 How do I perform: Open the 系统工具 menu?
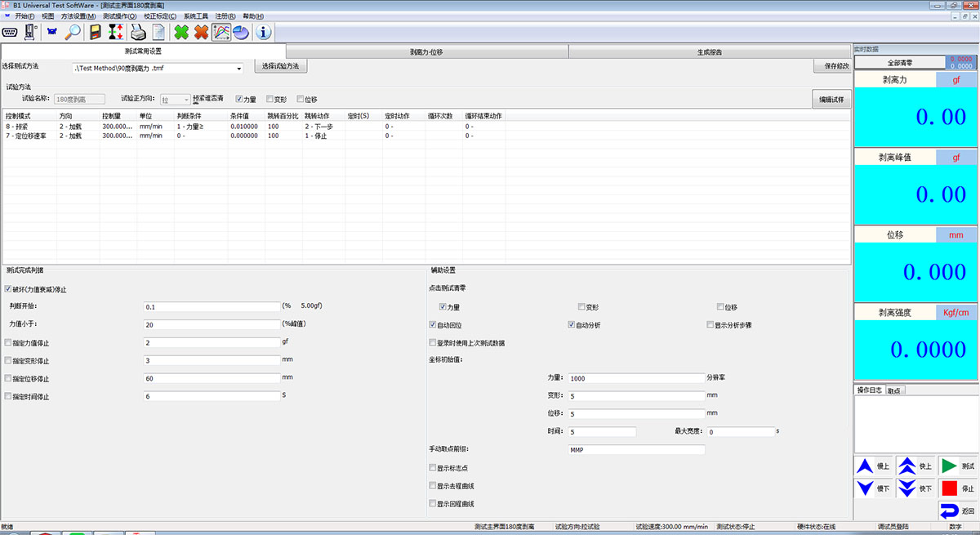(196, 16)
